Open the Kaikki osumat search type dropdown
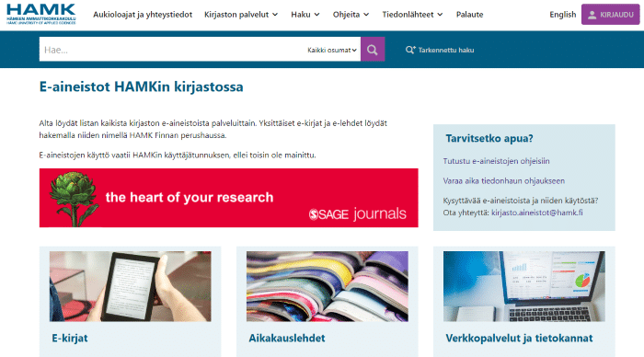Viewport: 644px width, 357px height. pos(332,50)
